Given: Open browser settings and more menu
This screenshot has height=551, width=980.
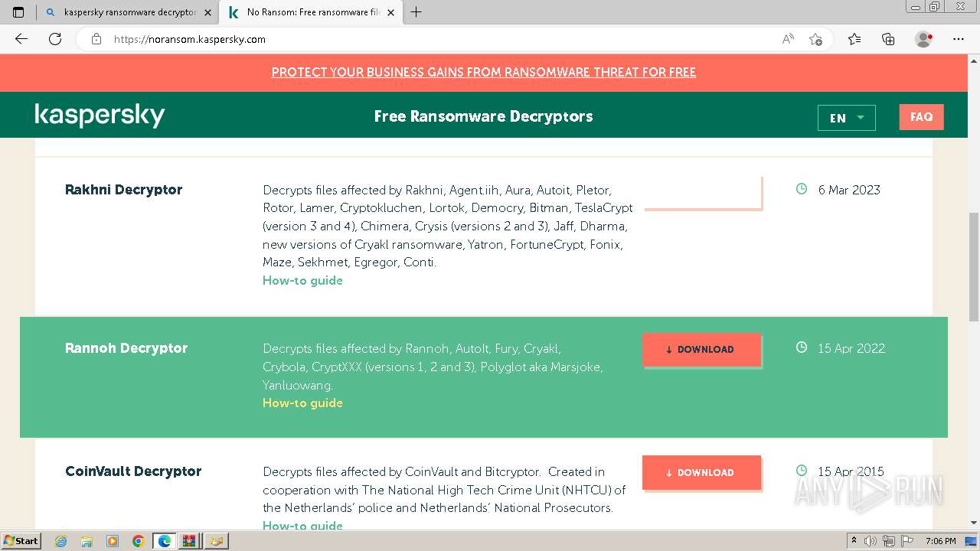Looking at the screenshot, I should pyautogui.click(x=959, y=39).
